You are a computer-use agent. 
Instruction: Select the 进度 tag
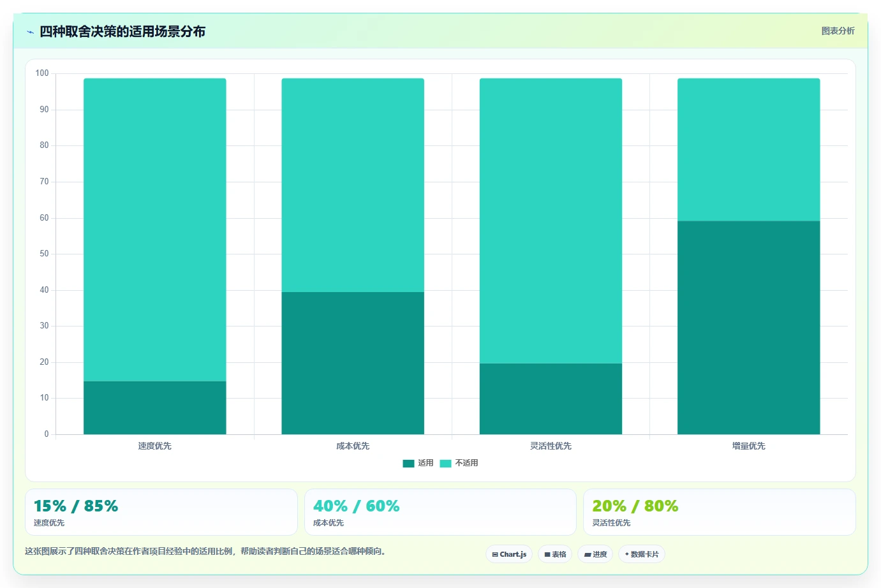click(595, 554)
